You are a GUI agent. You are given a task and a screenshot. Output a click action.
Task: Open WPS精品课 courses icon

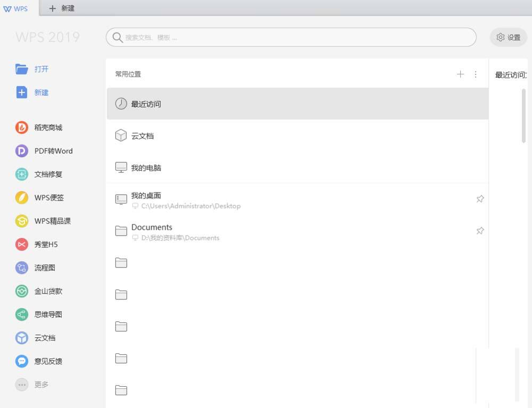[x=22, y=221]
